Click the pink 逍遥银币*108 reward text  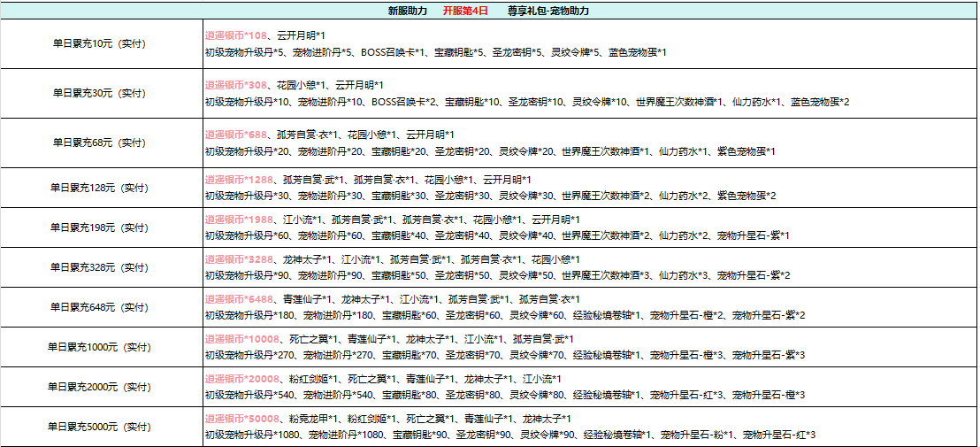[236, 36]
